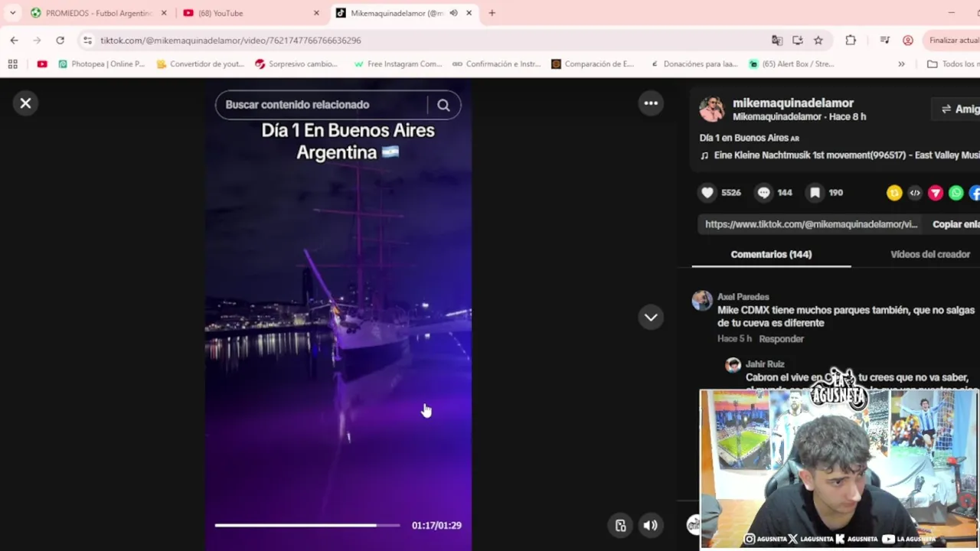Close the TikTok video viewer
The height and width of the screenshot is (551, 980).
point(25,103)
